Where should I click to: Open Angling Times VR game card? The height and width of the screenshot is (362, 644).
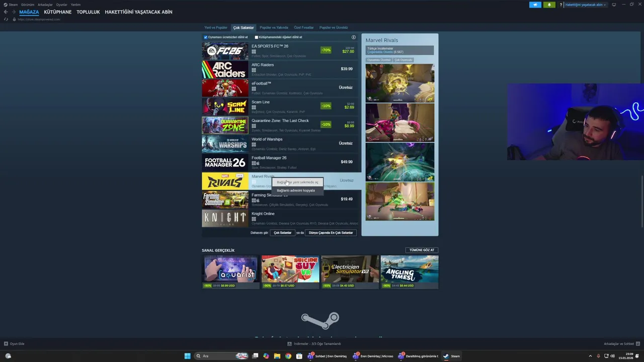(x=410, y=271)
